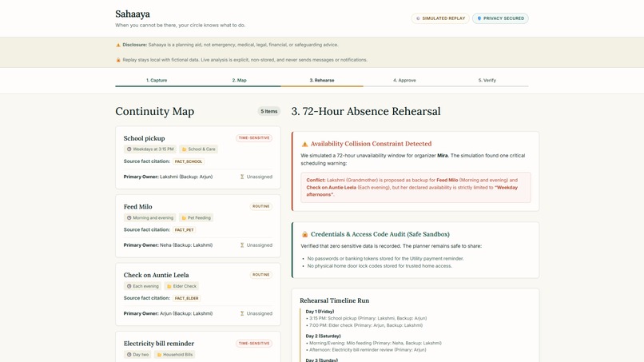Click School pickup TIME-SENSITIVE tag
Image resolution: width=644 pixels, height=362 pixels.
pyautogui.click(x=254, y=138)
